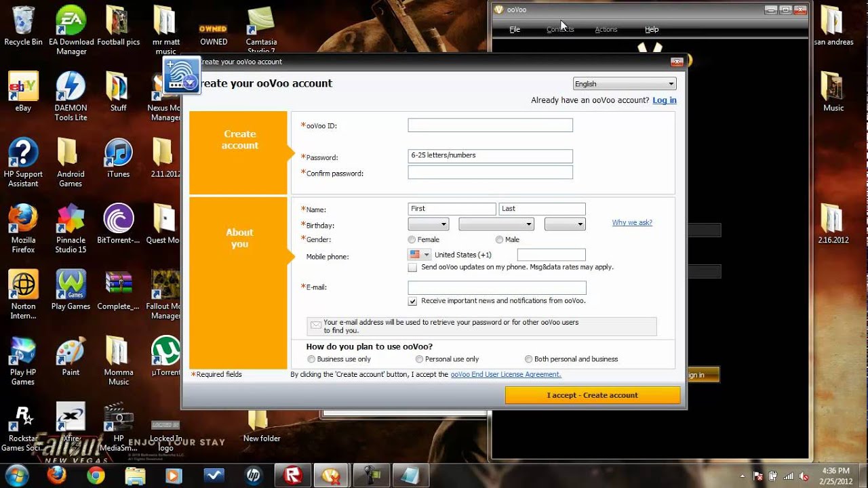Open the last Birthday dropdown
Image resolution: width=868 pixels, height=488 pixels.
click(565, 224)
